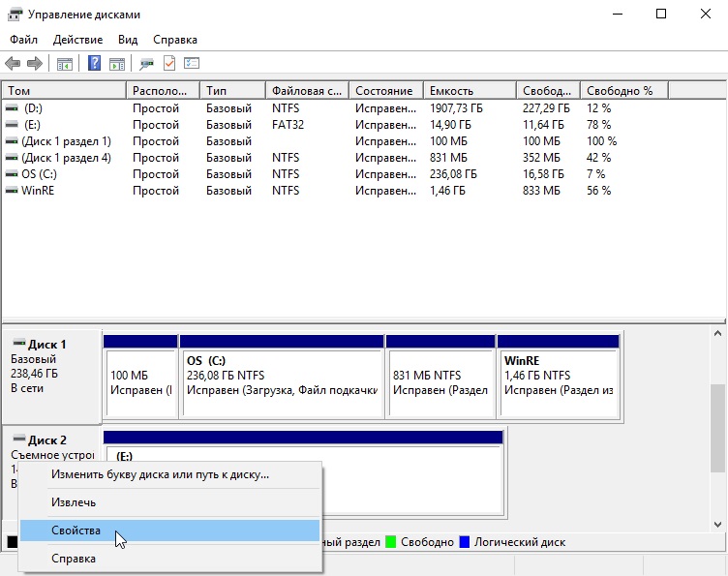Select the OS (C:) row in volume list
The height and width of the screenshot is (576, 728).
pyautogui.click(x=43, y=174)
